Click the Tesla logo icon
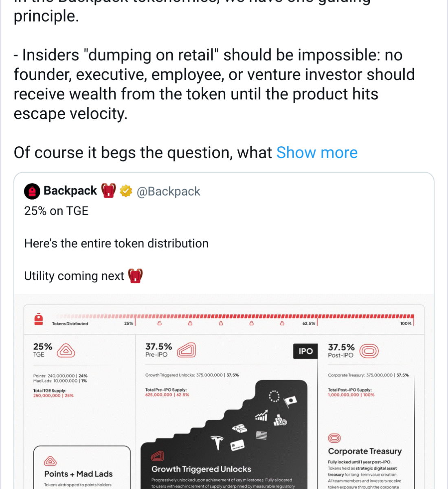This screenshot has width=448, height=489. [217, 443]
